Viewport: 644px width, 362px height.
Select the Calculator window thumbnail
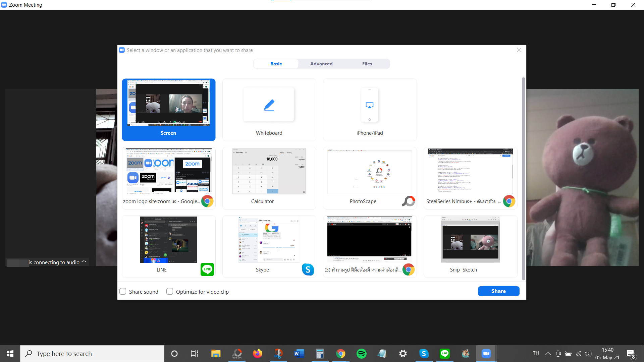pos(269,172)
